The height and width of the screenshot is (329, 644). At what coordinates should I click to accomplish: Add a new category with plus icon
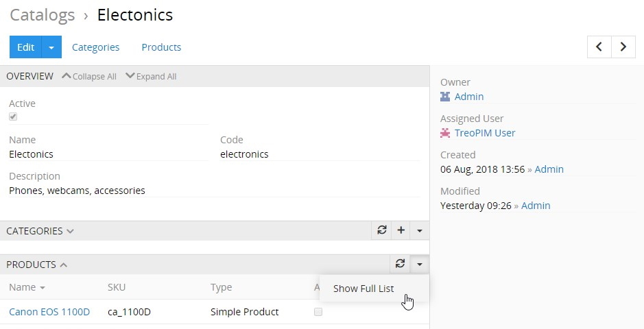coord(401,231)
